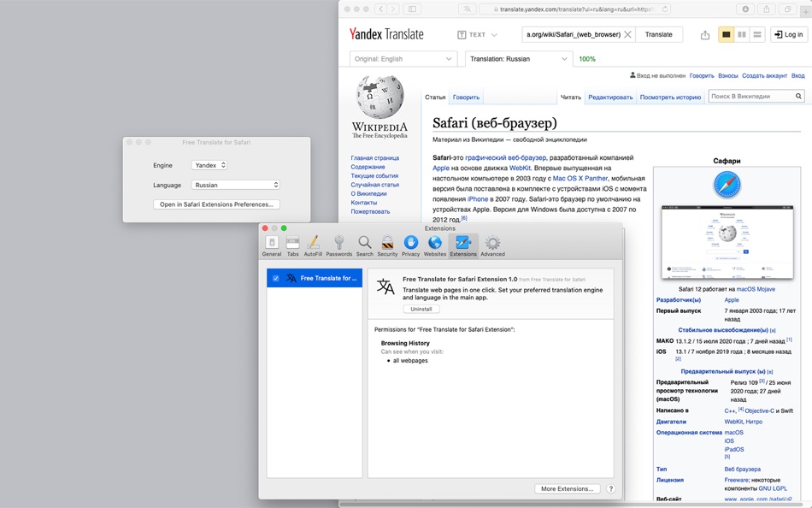Open the Текущие события sidebar link
Image resolution: width=812 pixels, height=508 pixels.
click(374, 175)
